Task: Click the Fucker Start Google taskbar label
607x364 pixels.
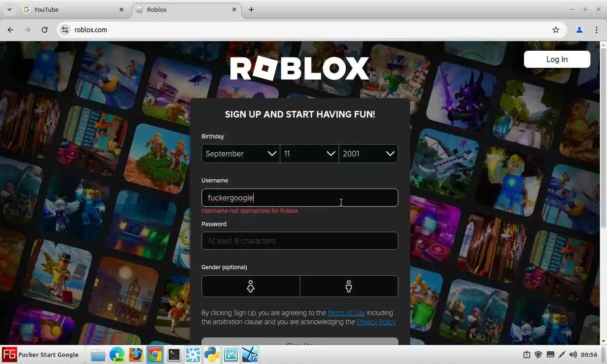Action: pos(48,355)
